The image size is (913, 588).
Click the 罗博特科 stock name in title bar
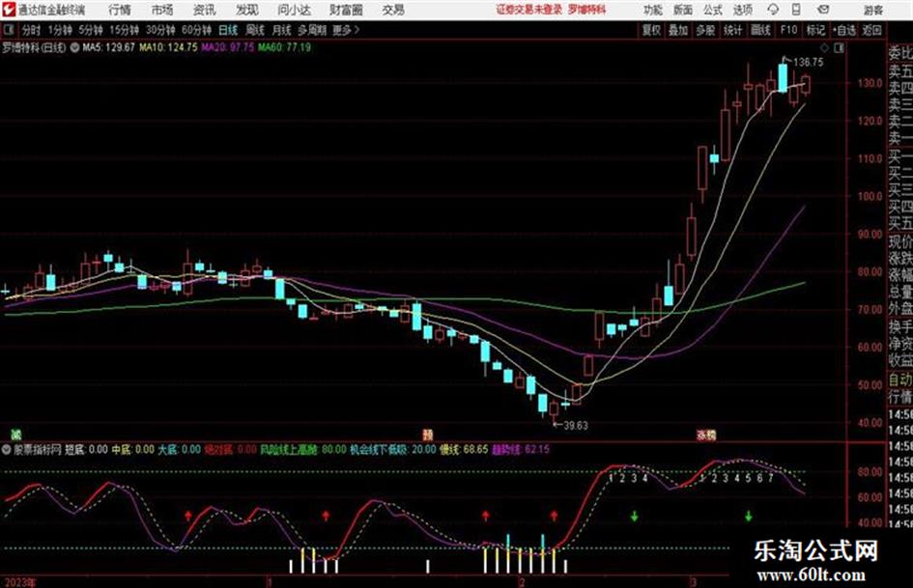(x=587, y=10)
